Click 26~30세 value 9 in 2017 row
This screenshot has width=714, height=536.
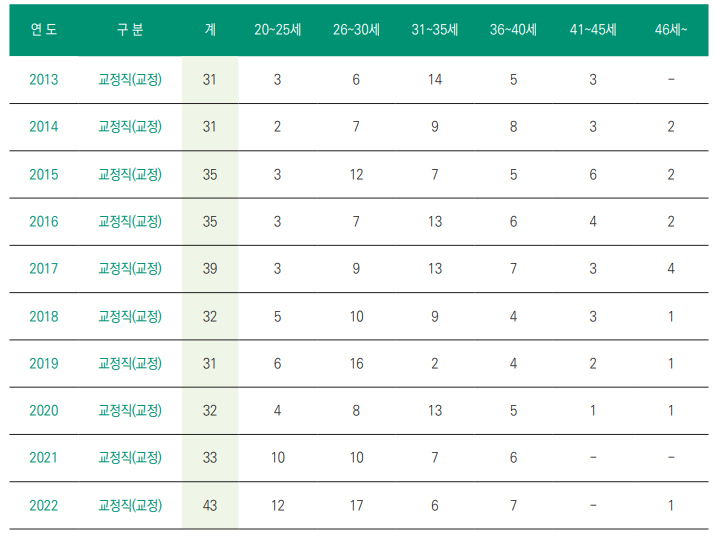pyautogui.click(x=356, y=269)
